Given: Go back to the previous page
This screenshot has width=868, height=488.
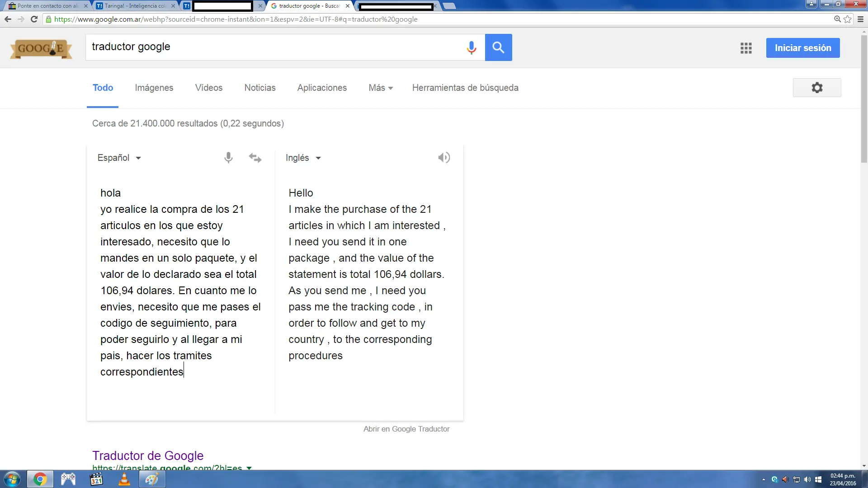Looking at the screenshot, I should 8,19.
